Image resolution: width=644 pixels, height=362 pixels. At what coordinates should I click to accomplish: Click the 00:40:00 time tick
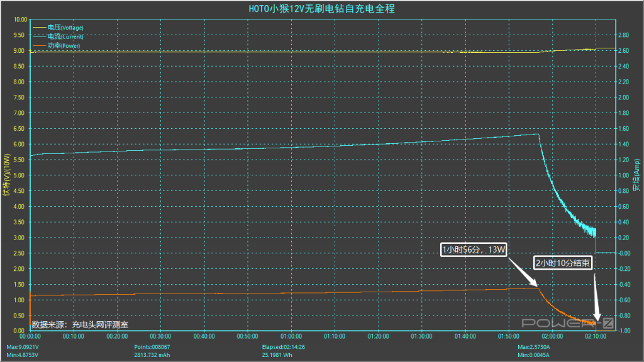tap(204, 337)
